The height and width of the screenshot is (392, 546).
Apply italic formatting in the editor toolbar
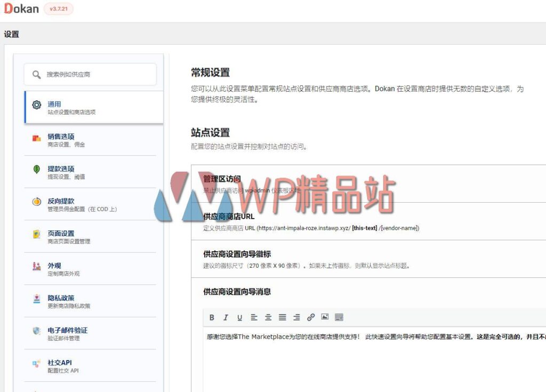tap(226, 317)
